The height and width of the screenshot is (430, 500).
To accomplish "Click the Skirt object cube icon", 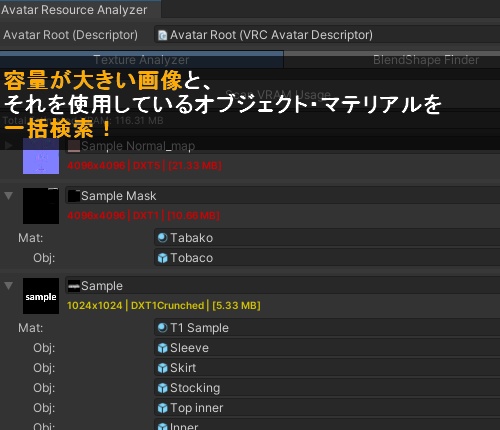I will tap(162, 368).
